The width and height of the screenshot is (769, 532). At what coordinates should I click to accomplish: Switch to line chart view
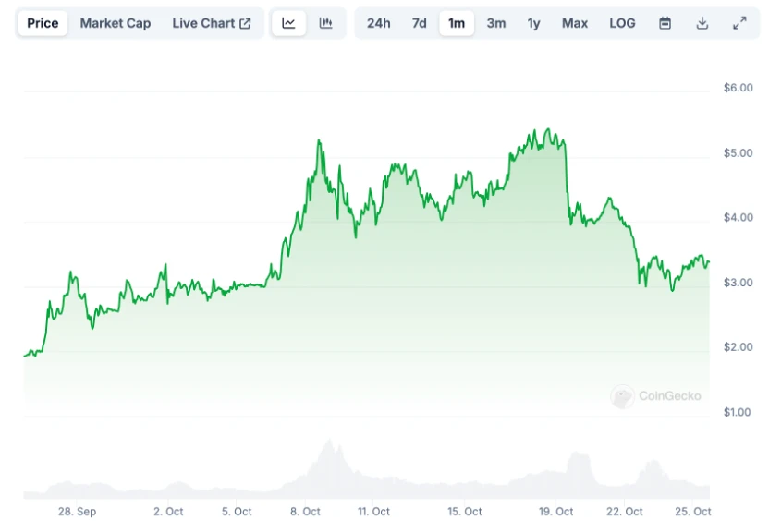pos(289,23)
